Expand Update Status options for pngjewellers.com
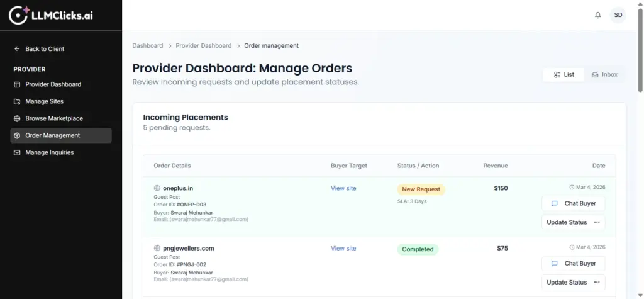The width and height of the screenshot is (644, 299). coord(597,283)
